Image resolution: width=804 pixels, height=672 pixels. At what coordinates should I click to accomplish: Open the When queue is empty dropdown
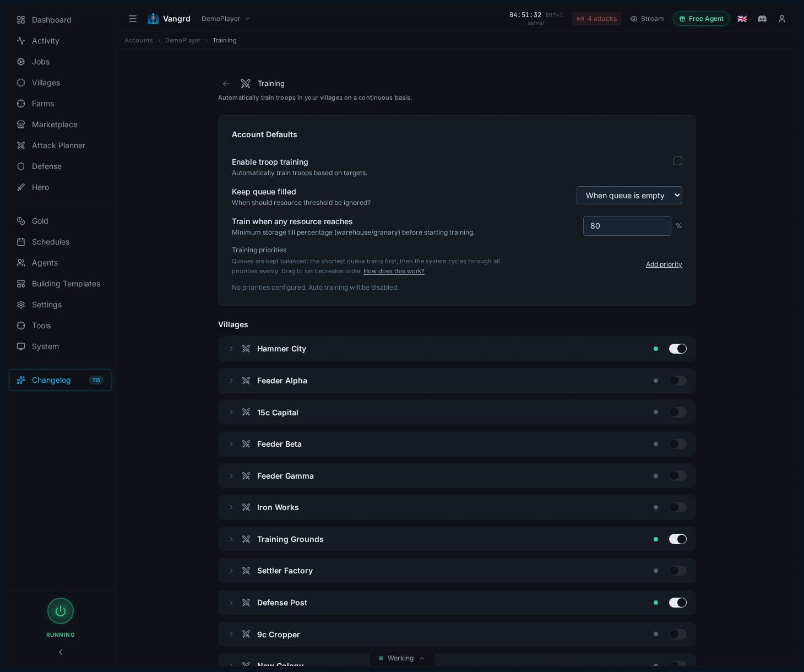pyautogui.click(x=629, y=195)
